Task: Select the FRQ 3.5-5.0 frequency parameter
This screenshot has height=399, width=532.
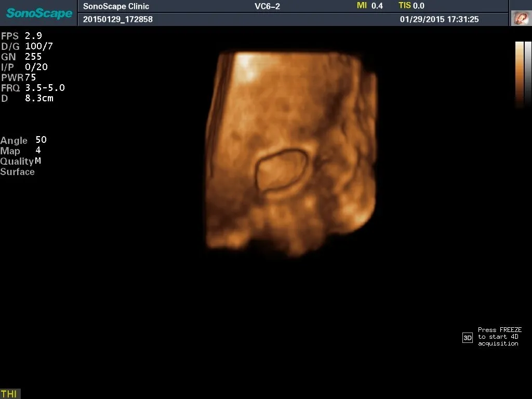Action: tap(33, 88)
